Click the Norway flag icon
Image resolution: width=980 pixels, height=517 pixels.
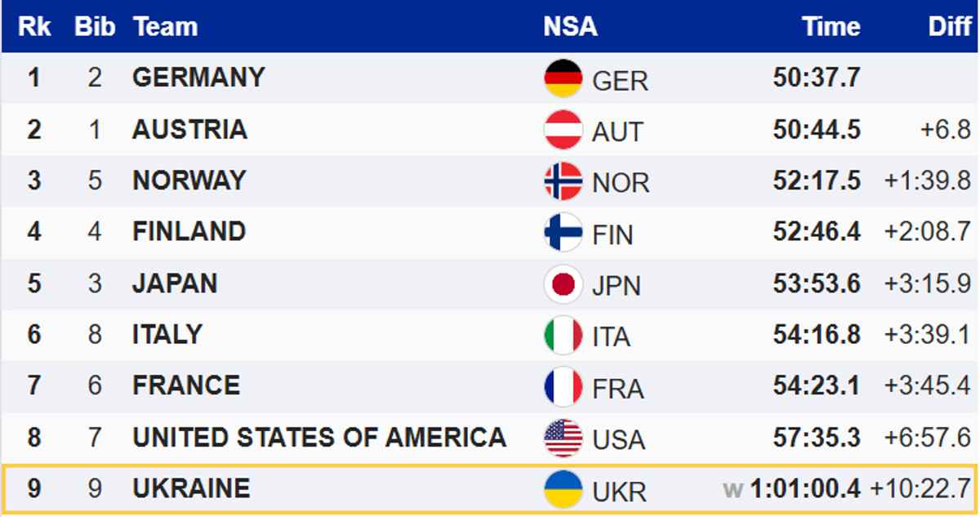pyautogui.click(x=563, y=181)
